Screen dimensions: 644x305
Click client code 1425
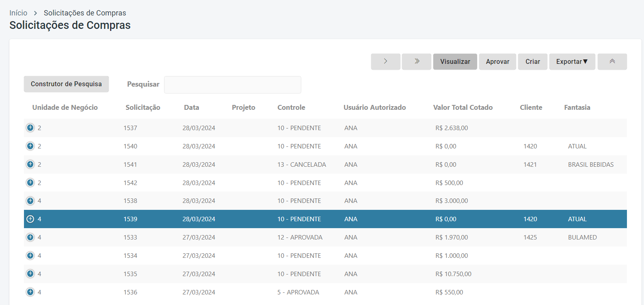530,237
